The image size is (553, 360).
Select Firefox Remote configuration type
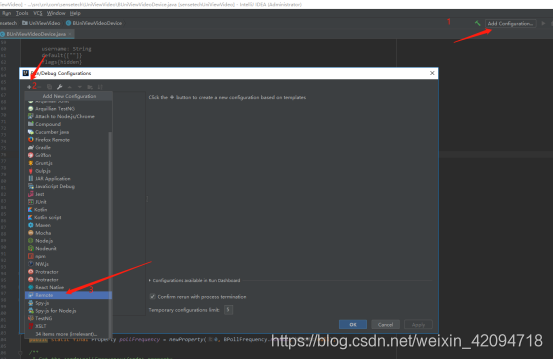point(68,140)
